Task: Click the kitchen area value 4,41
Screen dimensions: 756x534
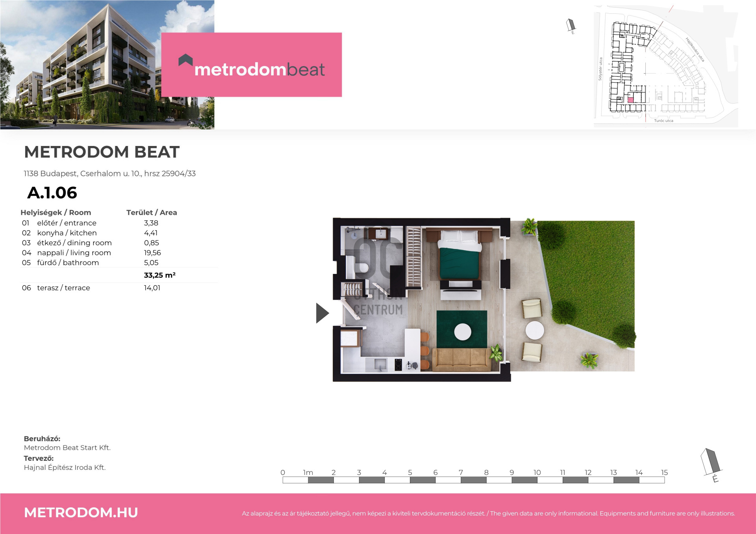Action: pyautogui.click(x=151, y=233)
